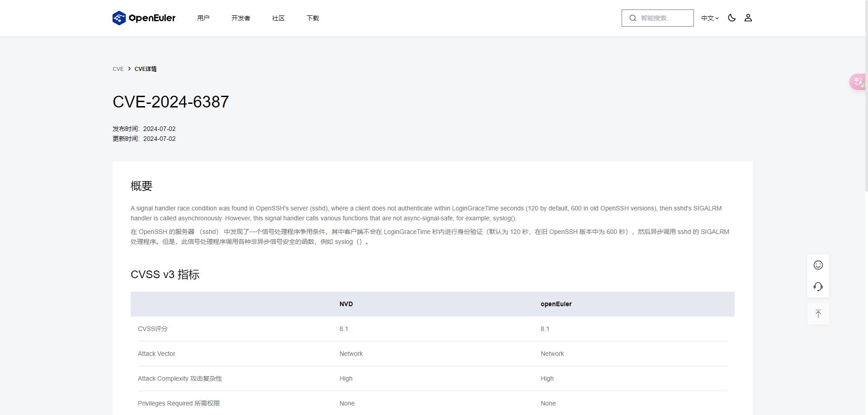Open the openEuler homepage via the logo
This screenshot has width=868, height=415.
click(144, 18)
